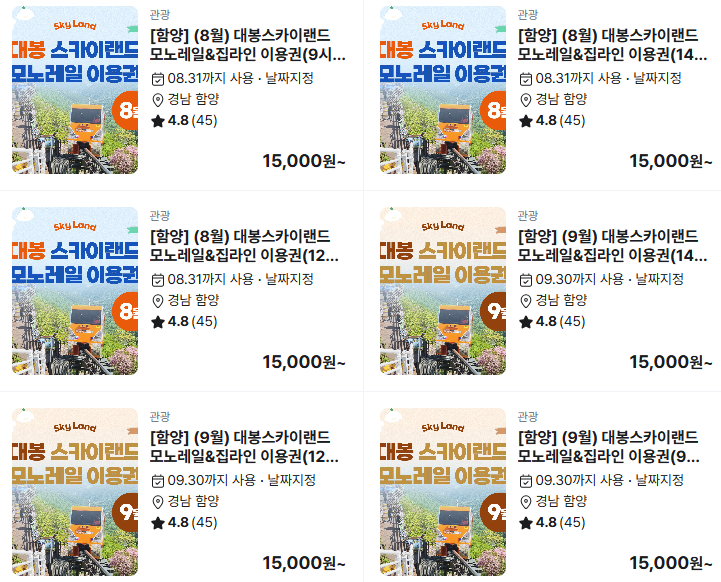This screenshot has width=721, height=582.
Task: Select 15,000원~ price of 8월 이용권(9시 listing
Action: pyautogui.click(x=303, y=161)
